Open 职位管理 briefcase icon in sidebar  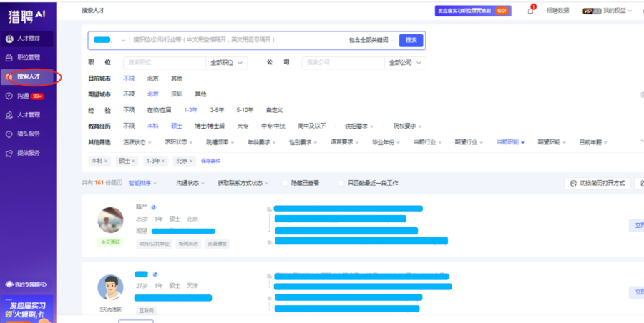click(9, 57)
